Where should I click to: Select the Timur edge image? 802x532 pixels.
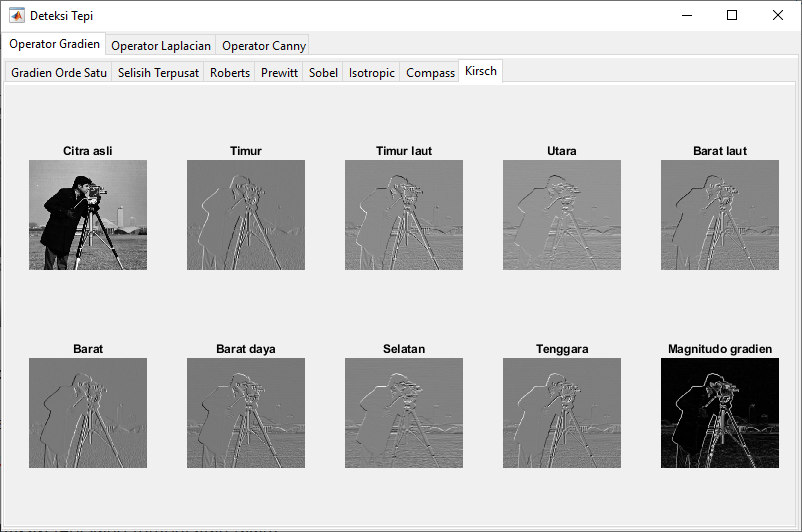[x=246, y=215]
